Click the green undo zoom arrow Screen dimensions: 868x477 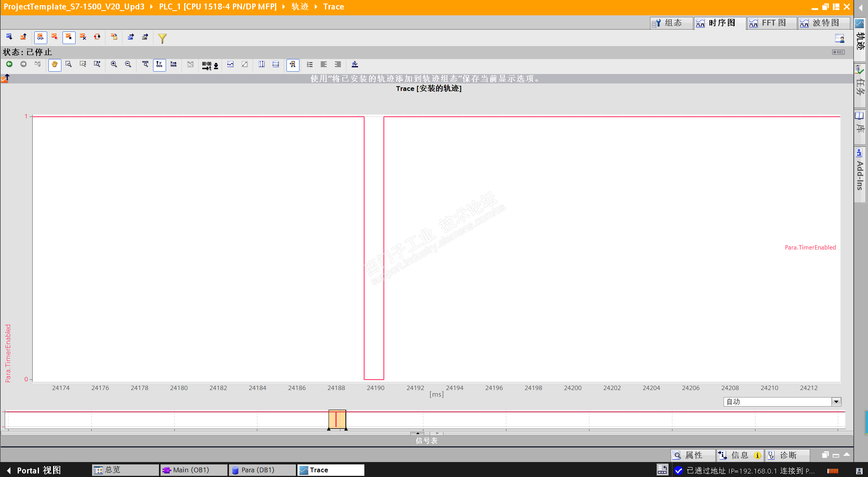pos(9,64)
